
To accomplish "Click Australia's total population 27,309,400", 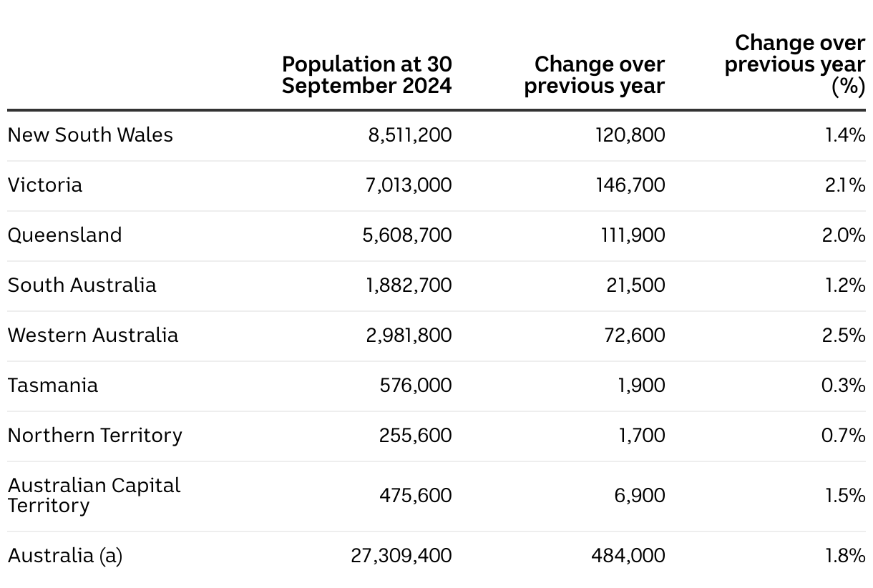I will click(x=401, y=556).
